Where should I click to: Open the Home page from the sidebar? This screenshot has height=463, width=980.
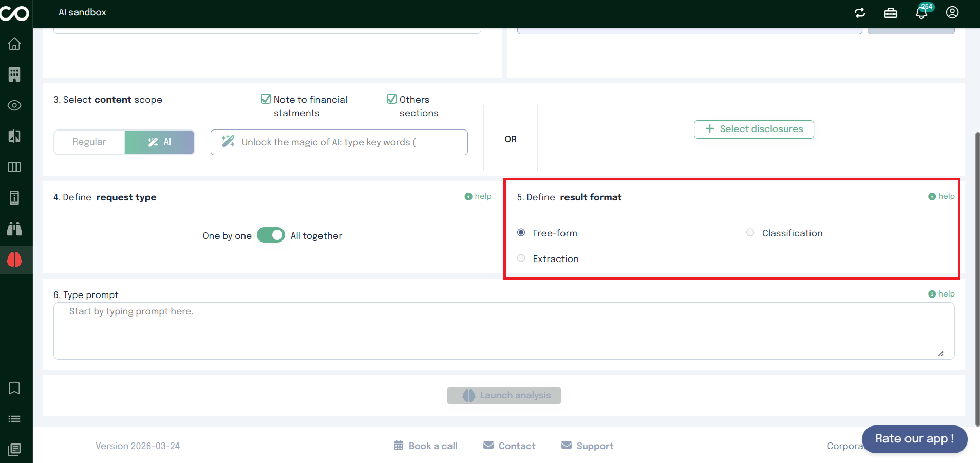14,44
